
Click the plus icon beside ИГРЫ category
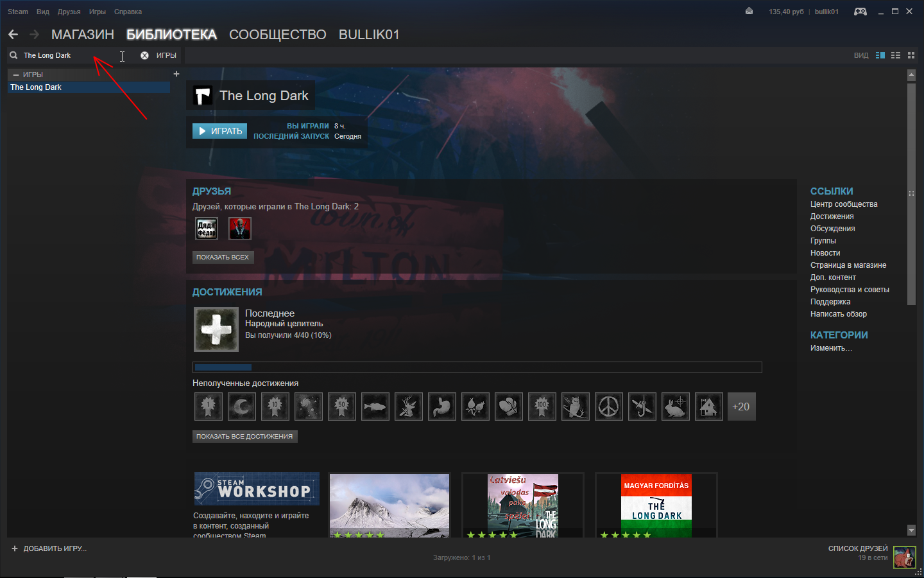176,74
